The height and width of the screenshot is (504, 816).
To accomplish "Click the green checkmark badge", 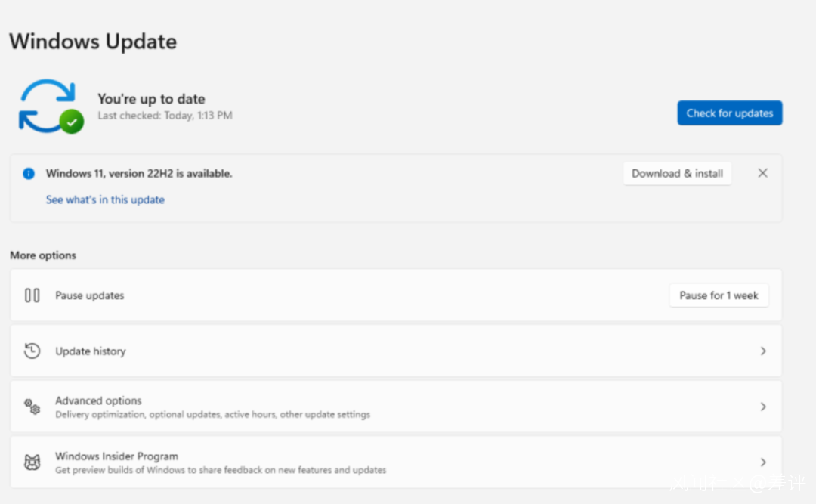I will 72,121.
